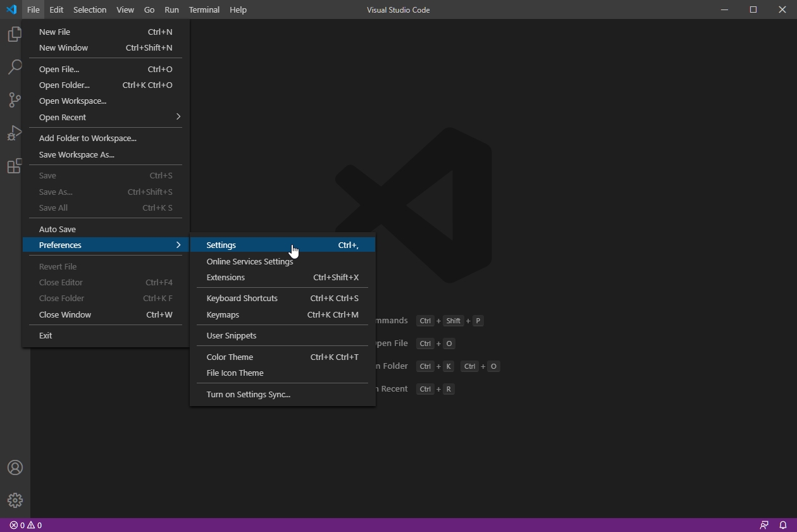Choose Turn on Settings Sync...
This screenshot has width=797, height=532.
(x=283, y=394)
